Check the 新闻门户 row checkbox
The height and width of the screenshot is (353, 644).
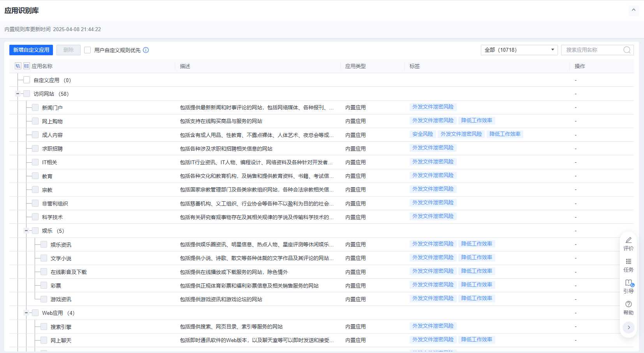point(35,108)
